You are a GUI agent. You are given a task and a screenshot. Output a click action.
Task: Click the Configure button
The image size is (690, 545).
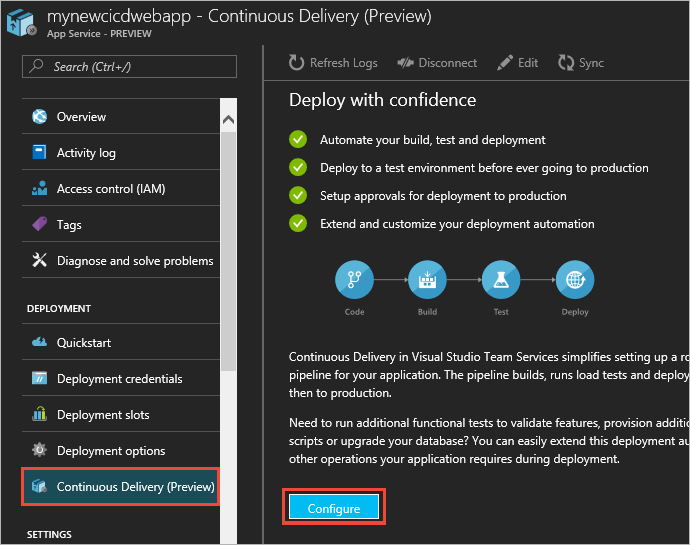point(334,507)
